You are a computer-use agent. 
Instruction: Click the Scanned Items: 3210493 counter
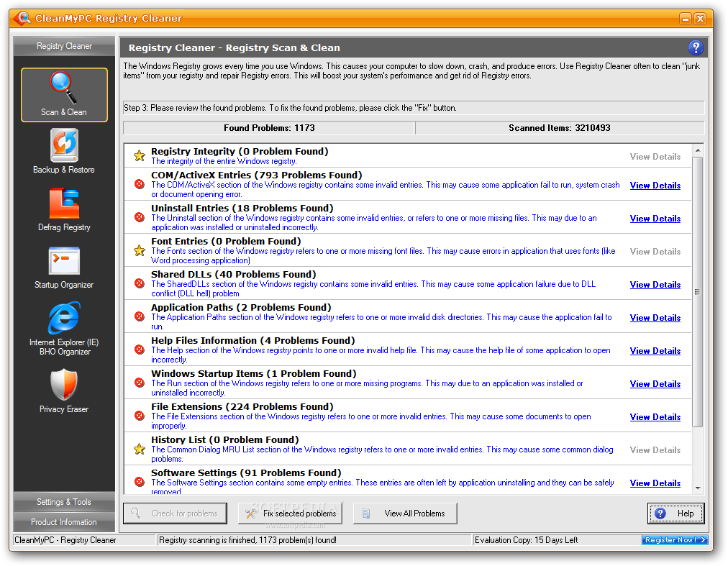(560, 128)
